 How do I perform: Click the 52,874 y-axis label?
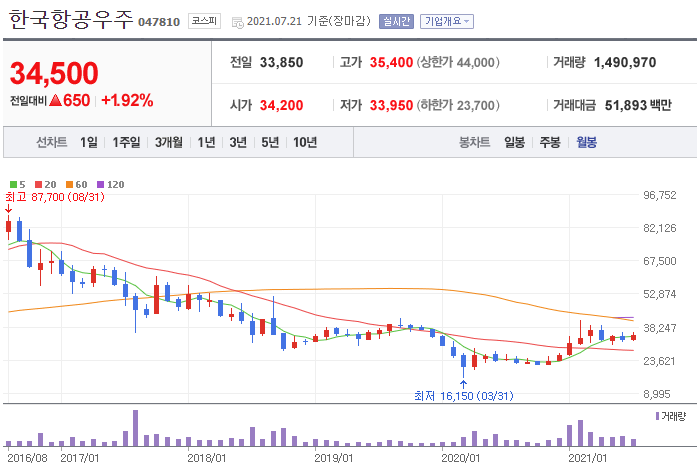[x=660, y=294]
